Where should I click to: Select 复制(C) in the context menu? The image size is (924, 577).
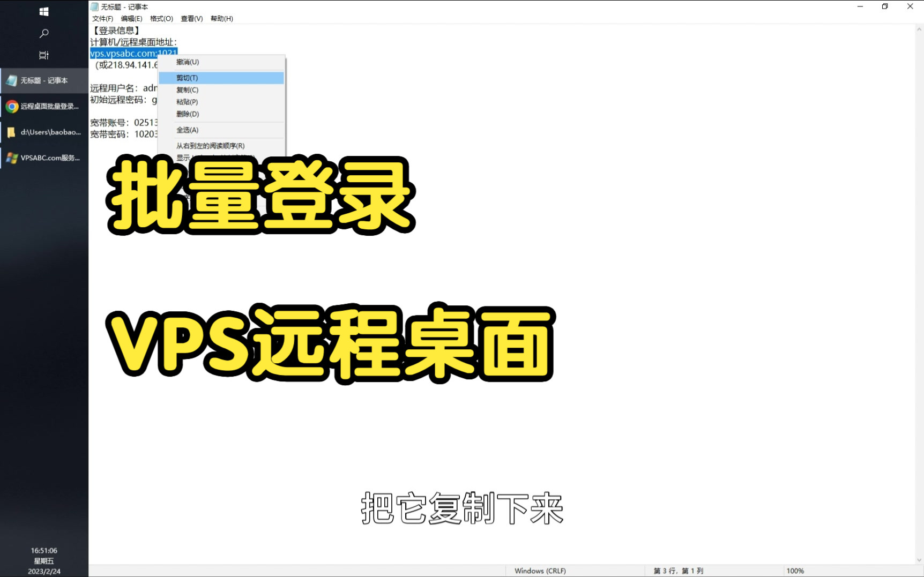tap(187, 89)
